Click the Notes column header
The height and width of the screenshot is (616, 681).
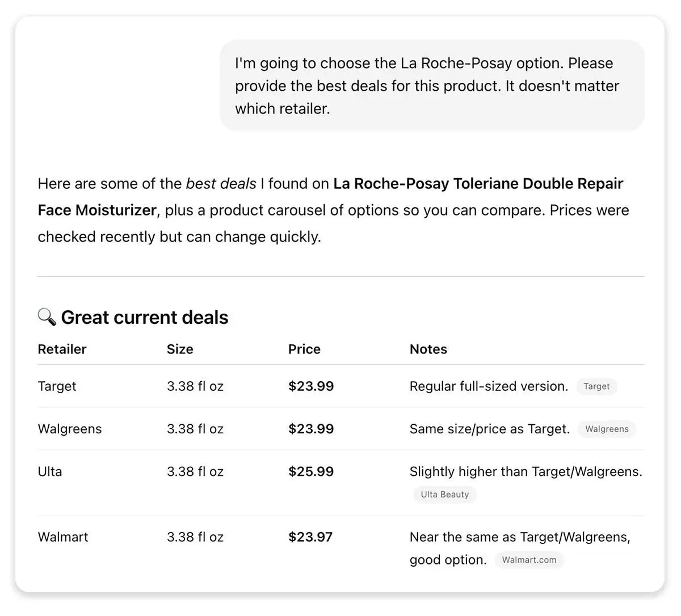coord(428,349)
